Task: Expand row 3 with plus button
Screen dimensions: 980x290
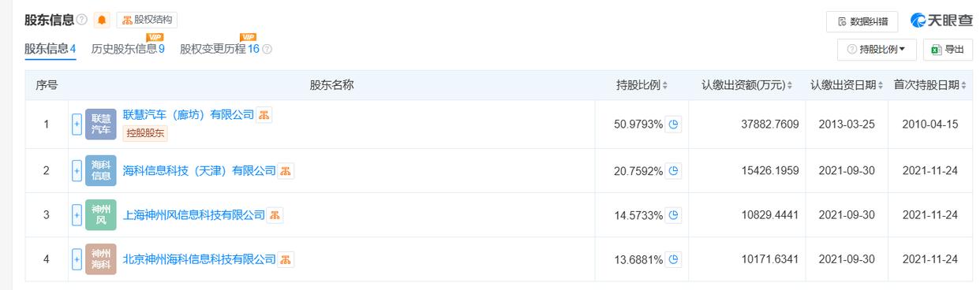Action: click(77, 215)
